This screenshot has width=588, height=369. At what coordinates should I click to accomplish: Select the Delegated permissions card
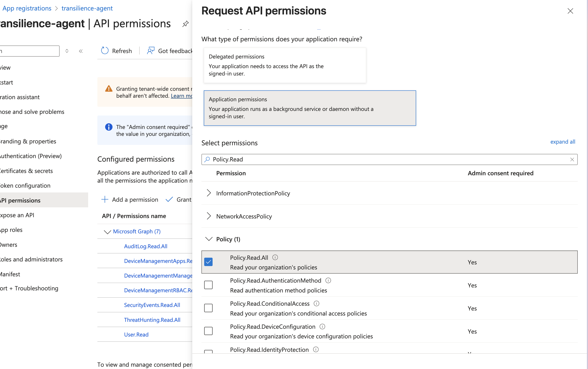(285, 65)
